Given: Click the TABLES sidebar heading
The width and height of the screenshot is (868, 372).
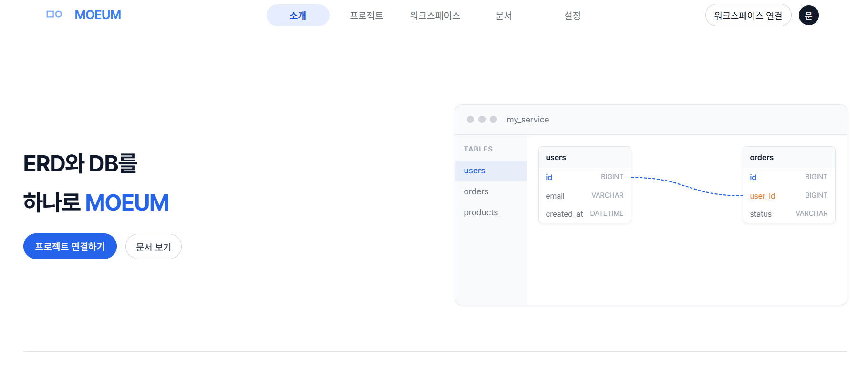Looking at the screenshot, I should pos(478,149).
